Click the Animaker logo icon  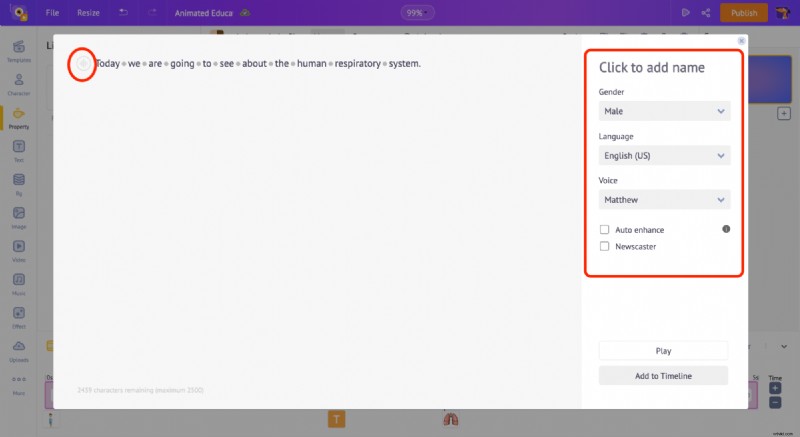(x=18, y=12)
